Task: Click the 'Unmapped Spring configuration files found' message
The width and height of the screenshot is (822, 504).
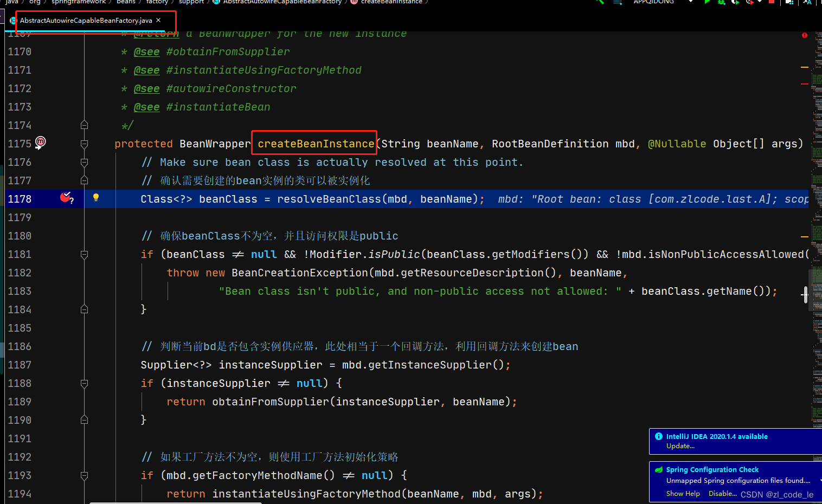Action: click(738, 481)
